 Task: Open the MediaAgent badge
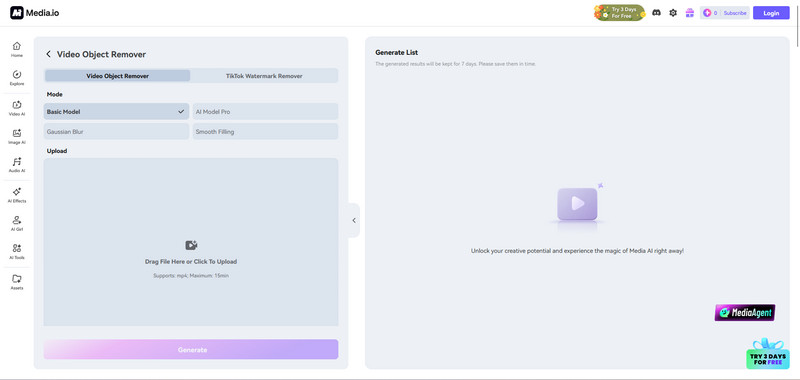click(x=745, y=313)
